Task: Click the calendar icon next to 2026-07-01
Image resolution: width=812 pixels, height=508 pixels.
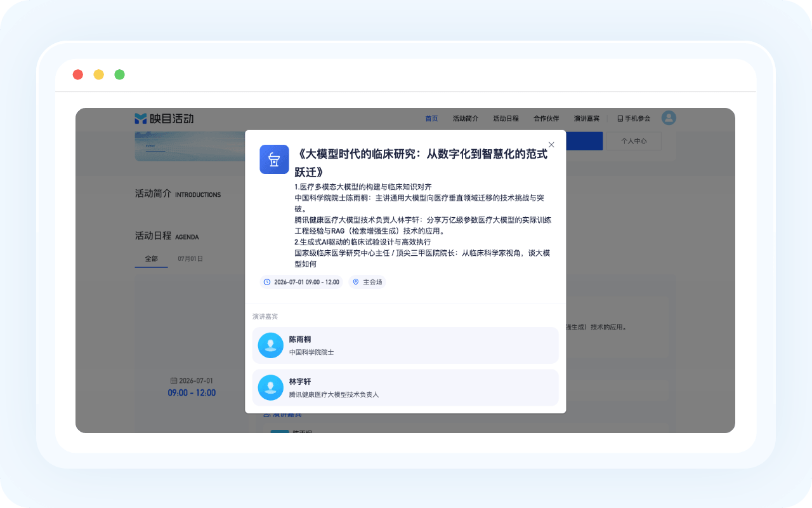Action: coord(174,381)
